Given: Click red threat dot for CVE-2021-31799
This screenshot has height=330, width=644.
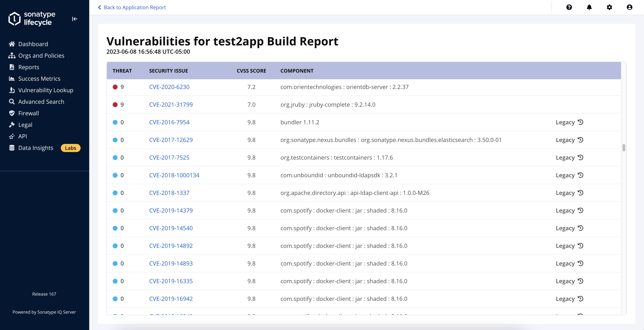Looking at the screenshot, I should [x=115, y=104].
